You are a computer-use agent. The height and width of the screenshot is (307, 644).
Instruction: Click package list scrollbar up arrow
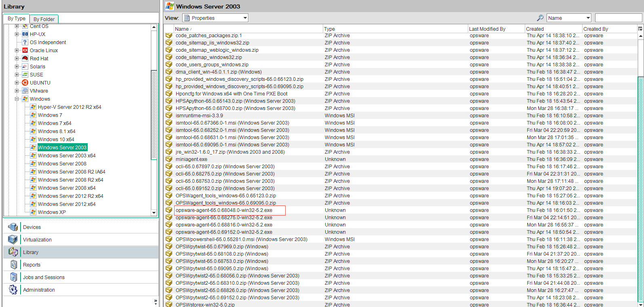640,36
